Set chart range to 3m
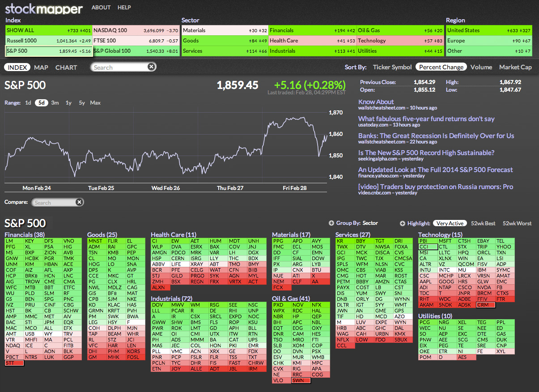 (55, 103)
